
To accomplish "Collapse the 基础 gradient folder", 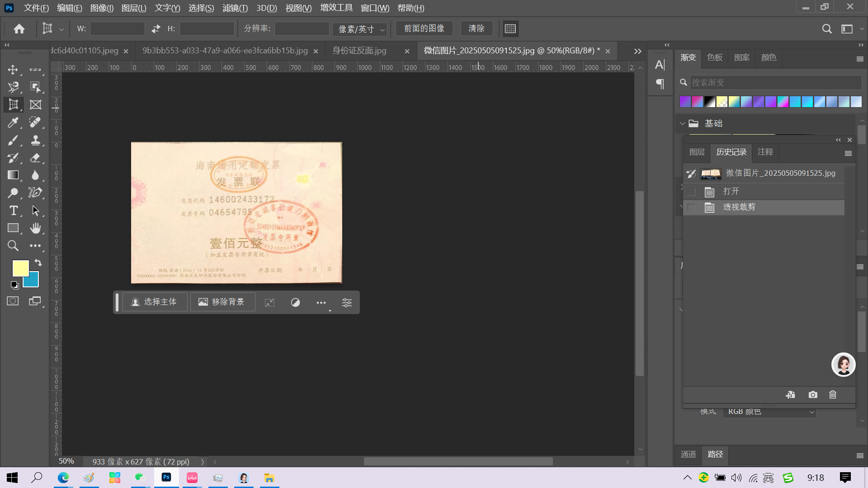I will 683,123.
